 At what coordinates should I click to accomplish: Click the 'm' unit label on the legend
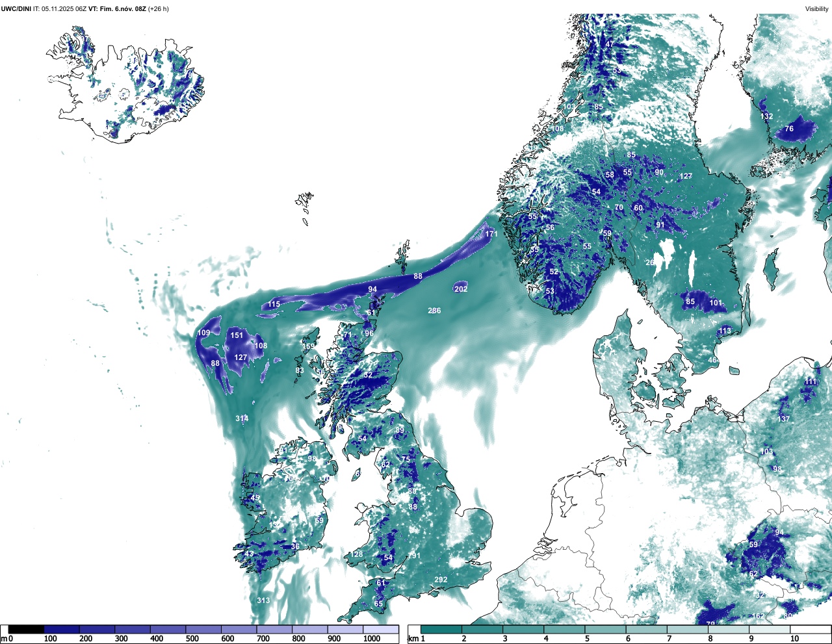tap(4, 639)
